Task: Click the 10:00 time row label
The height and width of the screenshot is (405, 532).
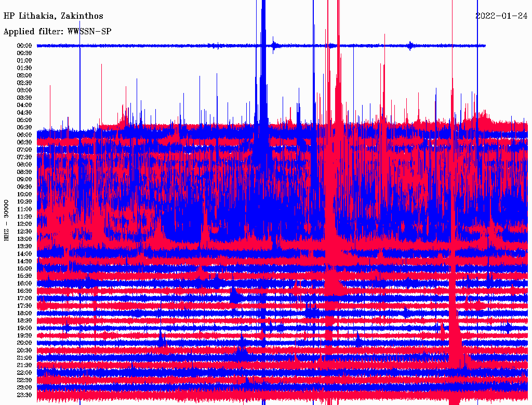Action: [24, 194]
